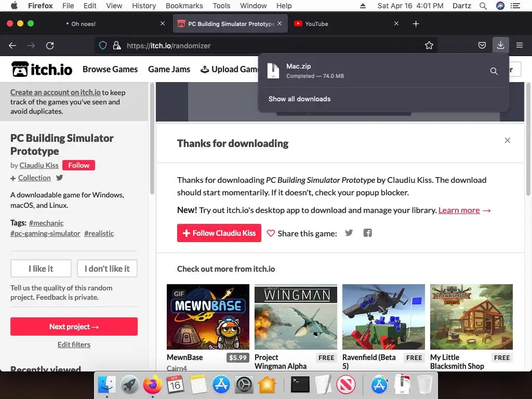
Task: Open the Tools menu
Action: coord(221,6)
